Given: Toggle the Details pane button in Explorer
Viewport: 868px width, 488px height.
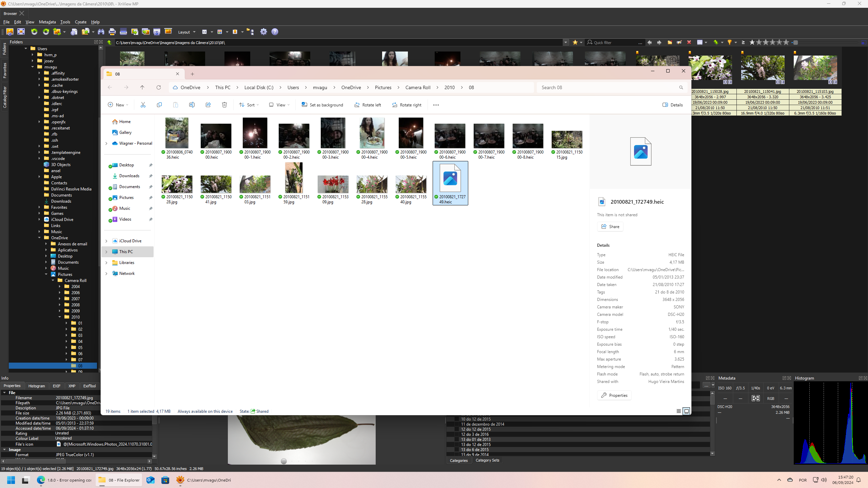Looking at the screenshot, I should (x=672, y=105).
